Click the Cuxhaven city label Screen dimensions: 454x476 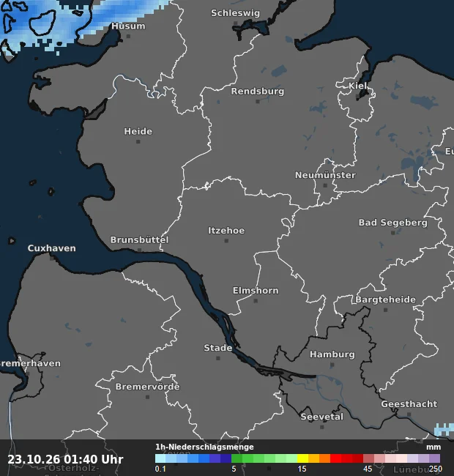coord(51,248)
